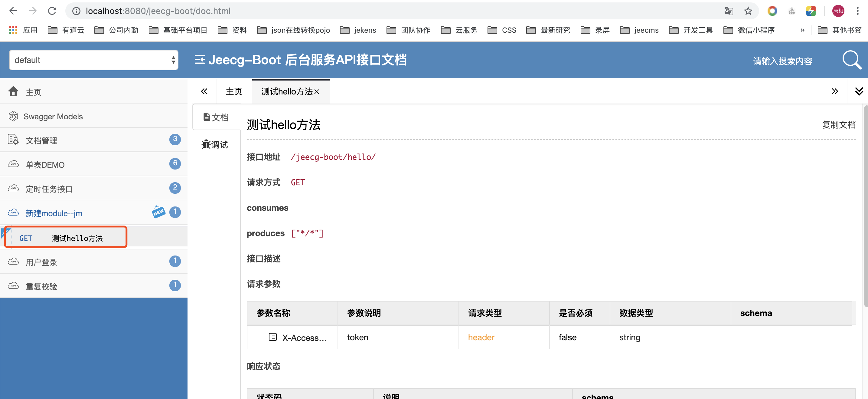Switch to the 主页 tab
Image resolution: width=868 pixels, height=399 pixels.
[x=234, y=91]
